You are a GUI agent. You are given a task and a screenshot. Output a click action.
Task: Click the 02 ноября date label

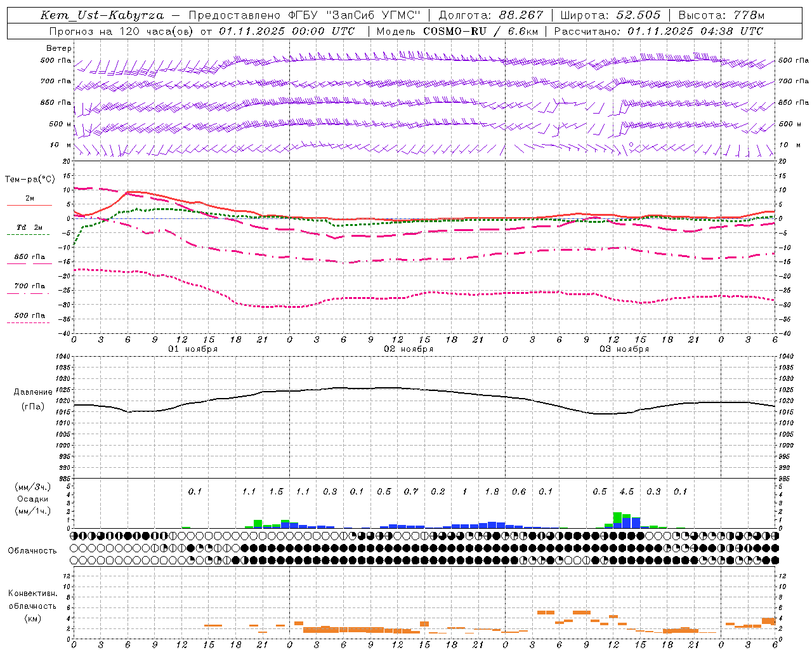coord(409,349)
